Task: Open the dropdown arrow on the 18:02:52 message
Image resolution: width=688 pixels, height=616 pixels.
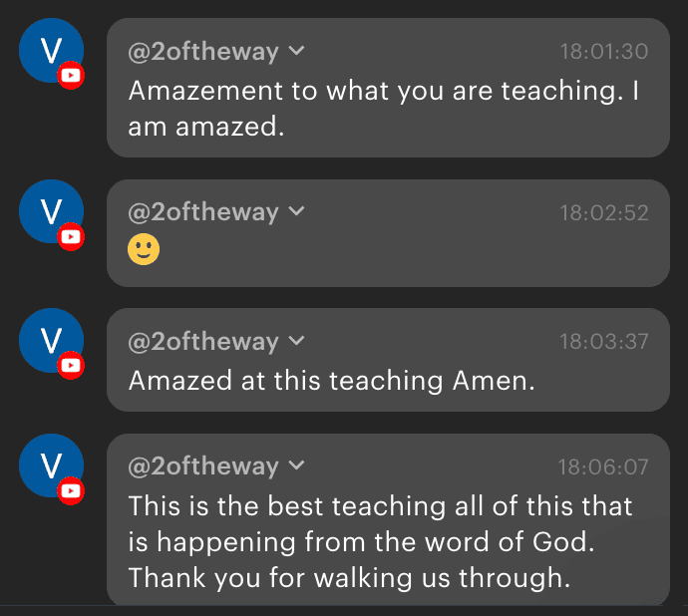Action: click(x=296, y=212)
